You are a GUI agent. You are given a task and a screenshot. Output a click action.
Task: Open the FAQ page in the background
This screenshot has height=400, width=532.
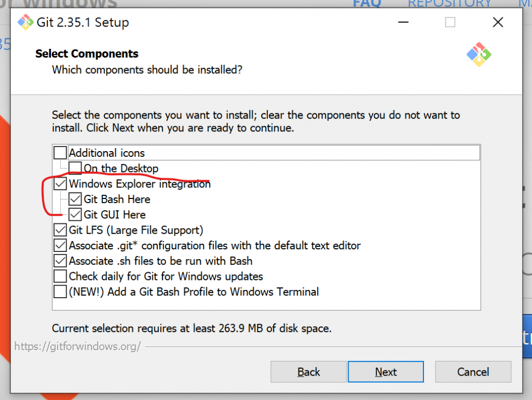click(x=367, y=3)
